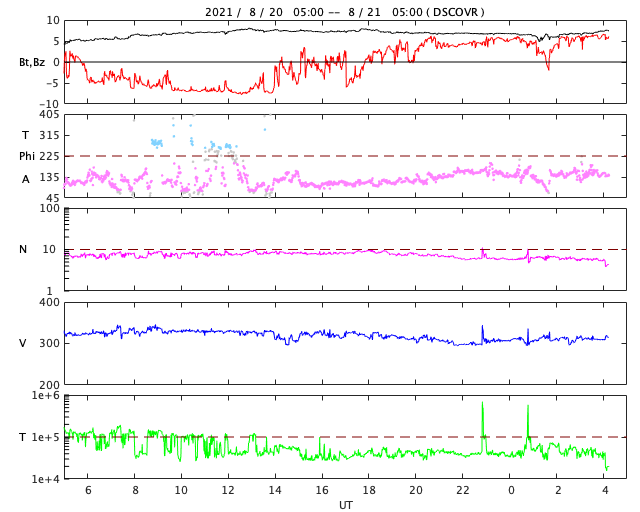
Task: Click the '2' hour tick label on the UT axis
Action: 558,490
